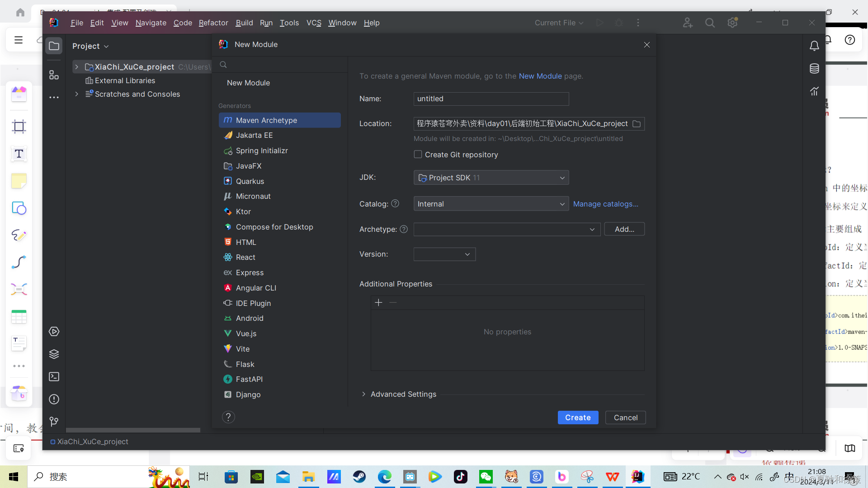Open the Git version control tool icon
The width and height of the screenshot is (868, 488).
coord(54,422)
